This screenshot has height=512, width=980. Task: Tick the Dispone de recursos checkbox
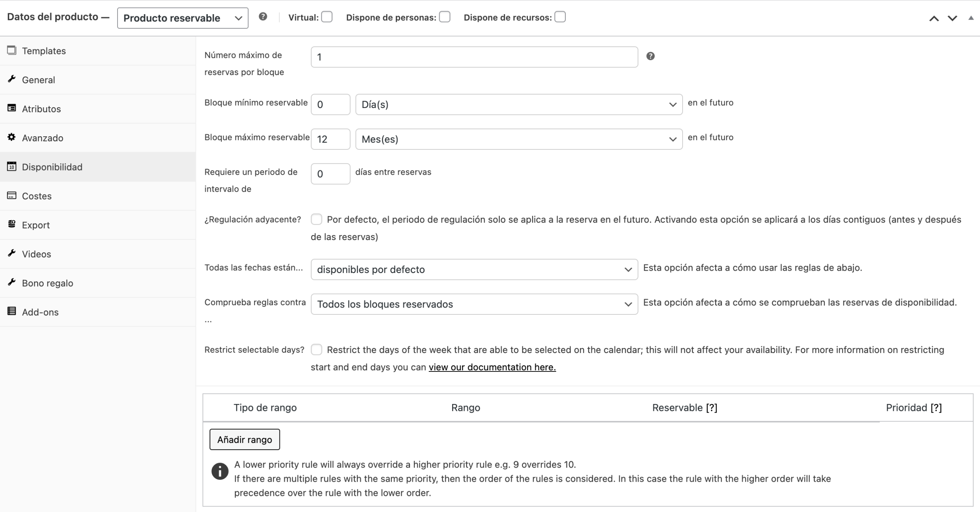pos(560,17)
